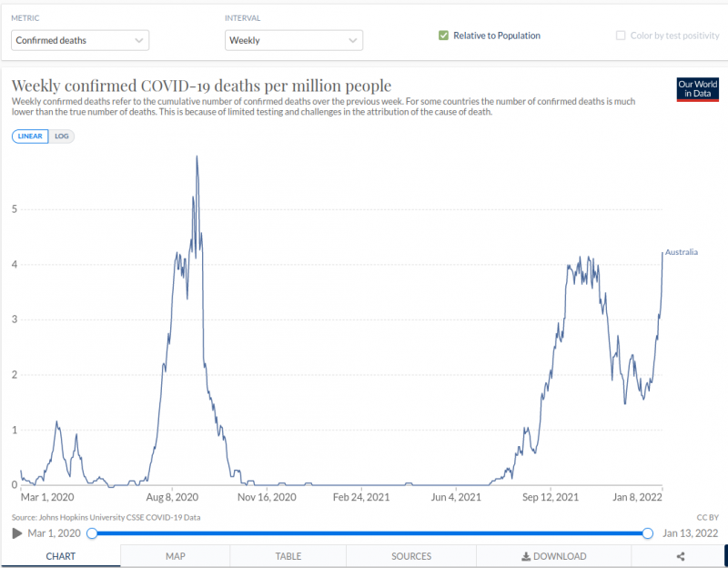View the SOURCES tab

pos(411,556)
